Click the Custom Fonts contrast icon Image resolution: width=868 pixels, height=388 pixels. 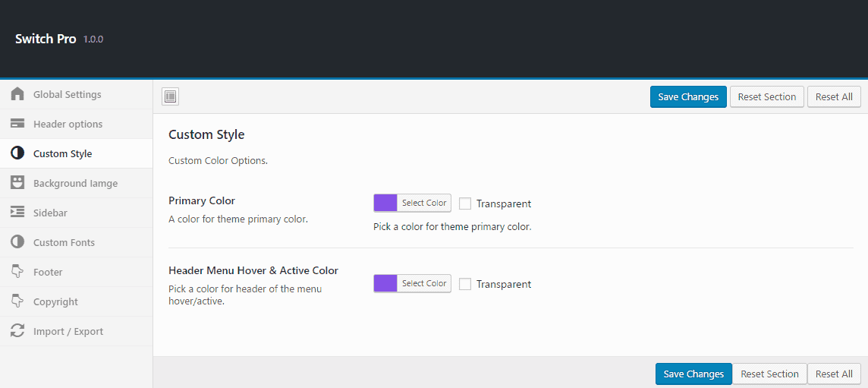[17, 242]
